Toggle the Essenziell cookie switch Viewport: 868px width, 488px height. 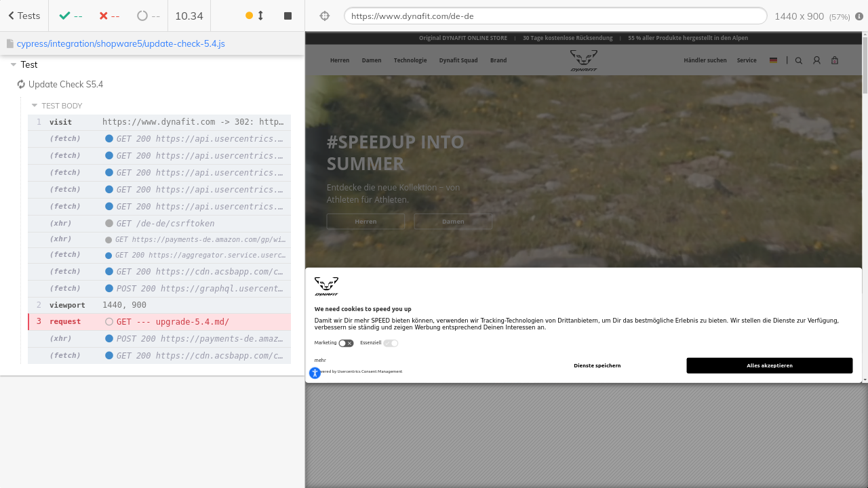[x=391, y=344]
